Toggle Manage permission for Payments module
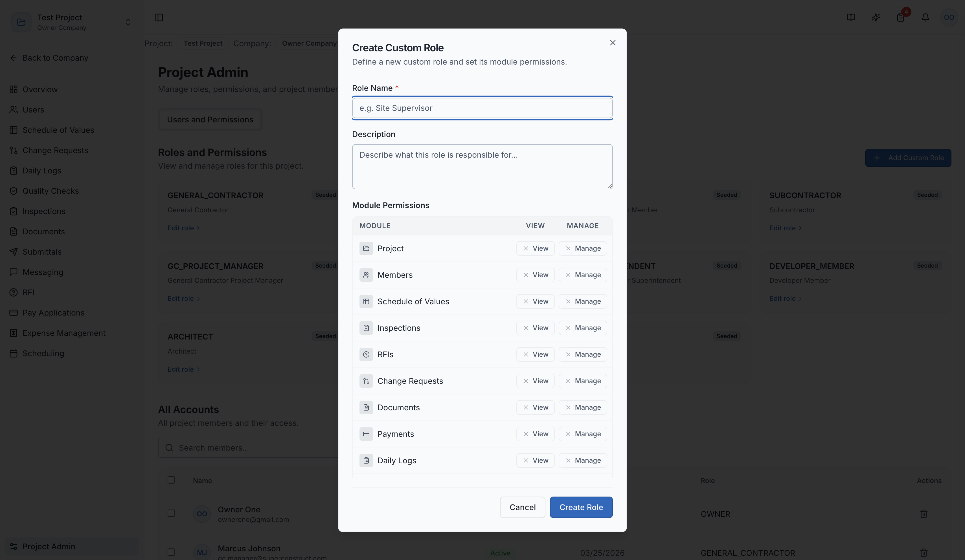The height and width of the screenshot is (560, 965). click(x=582, y=434)
